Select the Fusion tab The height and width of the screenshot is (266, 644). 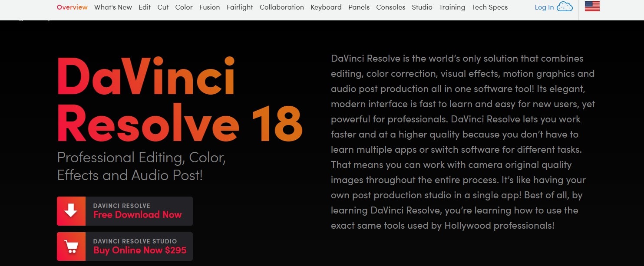(x=210, y=7)
